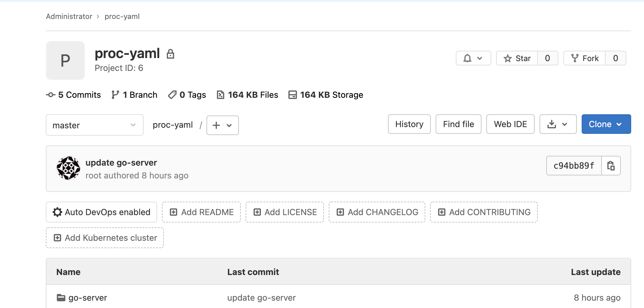This screenshot has height=308, width=644.
Task: Click the plus add-file dropdown
Action: click(x=222, y=125)
